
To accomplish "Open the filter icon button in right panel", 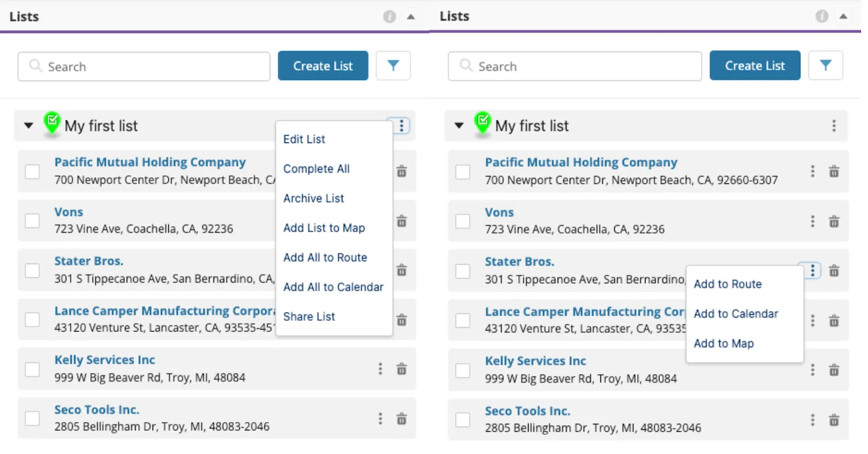I will point(826,66).
